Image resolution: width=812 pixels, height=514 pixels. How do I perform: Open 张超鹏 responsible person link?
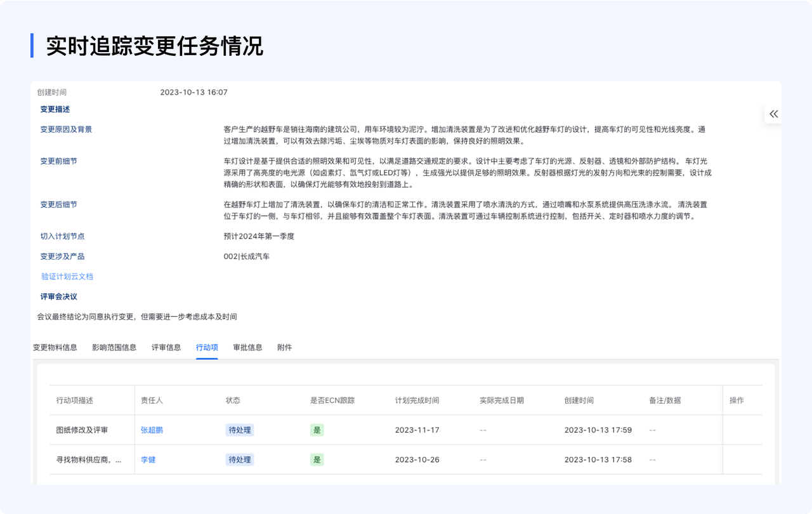pos(152,430)
